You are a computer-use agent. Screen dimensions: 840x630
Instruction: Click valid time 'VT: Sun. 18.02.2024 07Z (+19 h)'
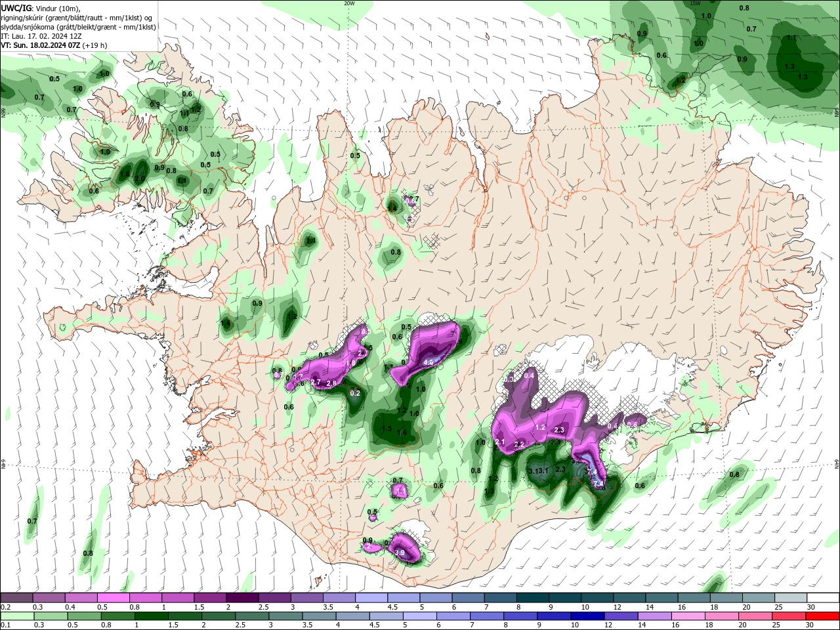(x=54, y=45)
